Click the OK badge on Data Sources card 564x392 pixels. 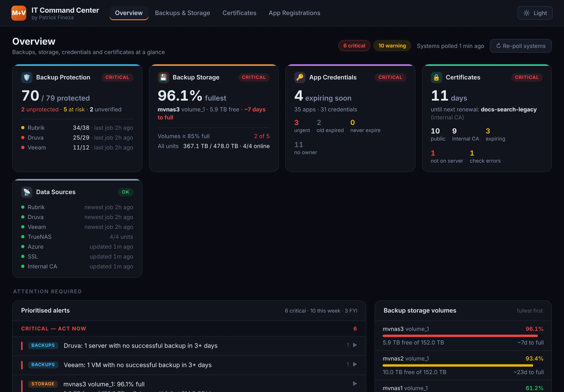point(125,192)
